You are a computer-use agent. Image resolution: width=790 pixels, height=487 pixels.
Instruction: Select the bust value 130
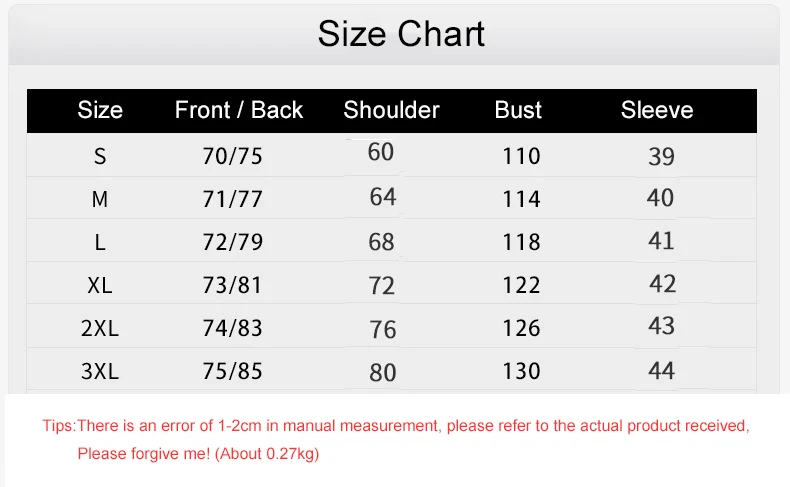pyautogui.click(x=521, y=371)
